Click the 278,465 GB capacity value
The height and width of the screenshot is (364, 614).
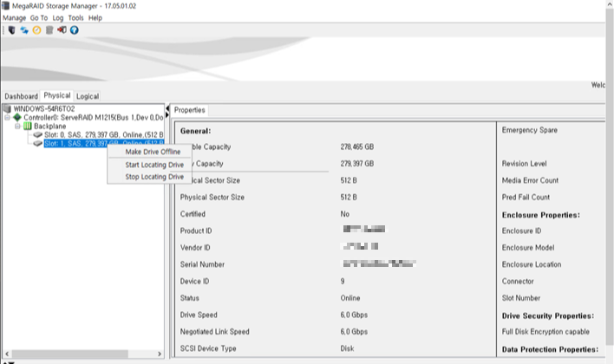pyautogui.click(x=357, y=146)
